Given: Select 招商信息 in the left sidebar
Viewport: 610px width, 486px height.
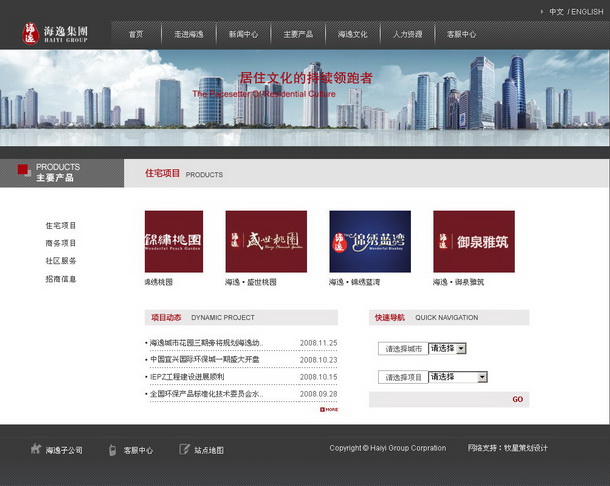Looking at the screenshot, I should pos(61,279).
